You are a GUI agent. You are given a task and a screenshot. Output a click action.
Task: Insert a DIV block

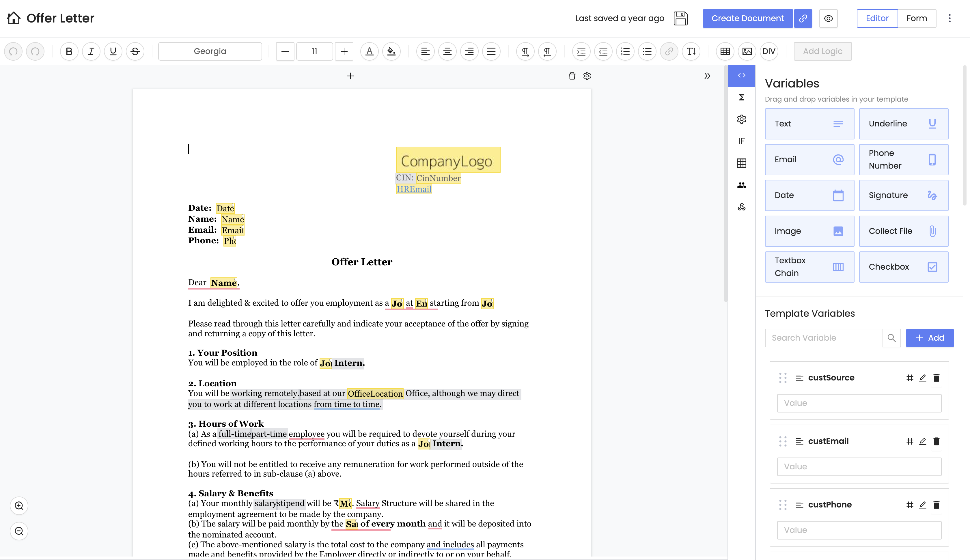[x=769, y=51]
